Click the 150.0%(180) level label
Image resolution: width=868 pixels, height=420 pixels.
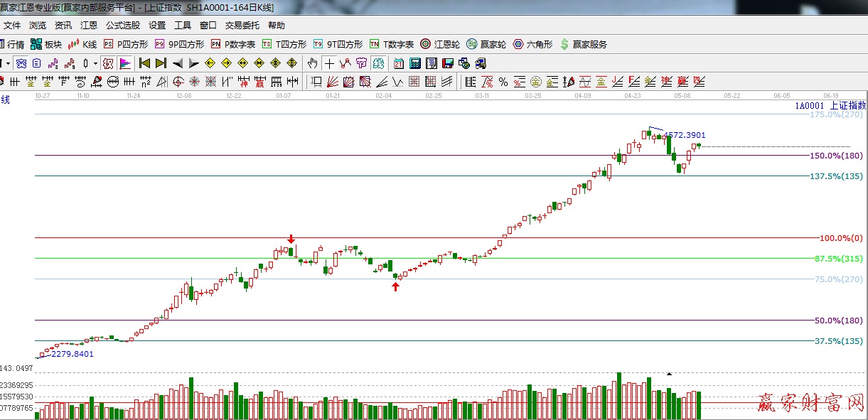click(x=836, y=156)
